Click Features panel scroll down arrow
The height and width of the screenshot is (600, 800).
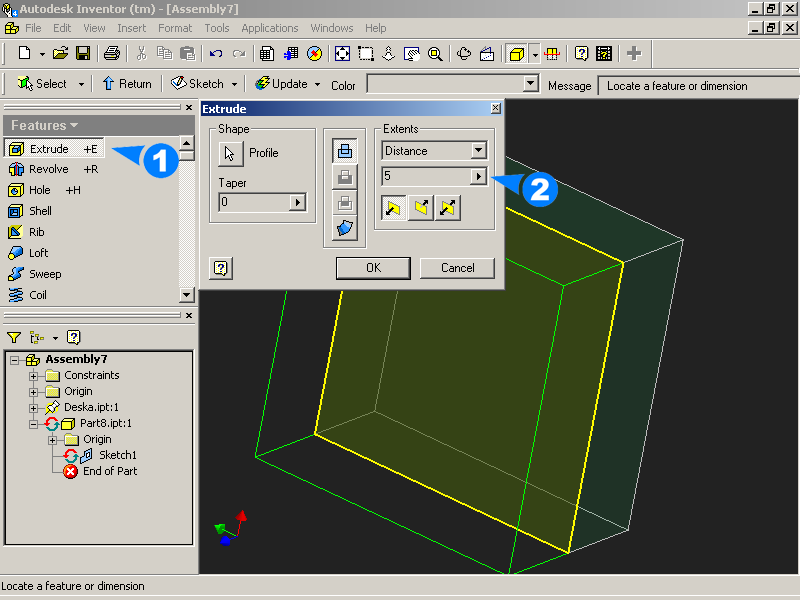[x=187, y=294]
